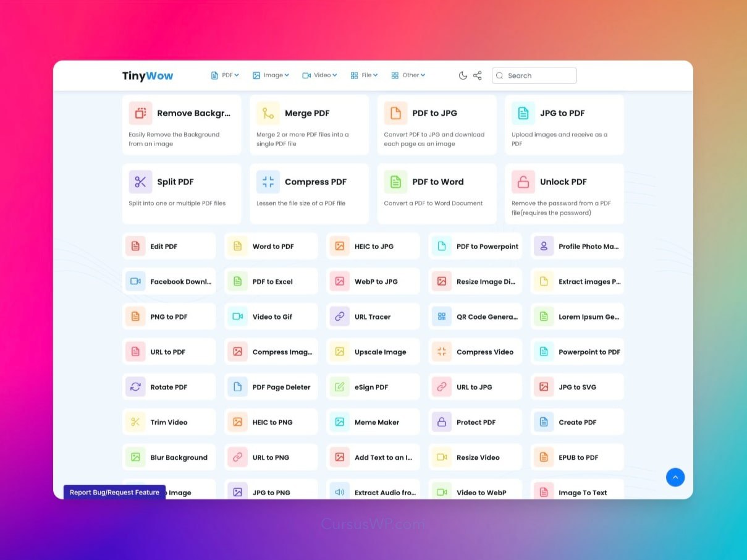Click the Protect PDF lock icon
The image size is (747, 560).
tap(442, 422)
